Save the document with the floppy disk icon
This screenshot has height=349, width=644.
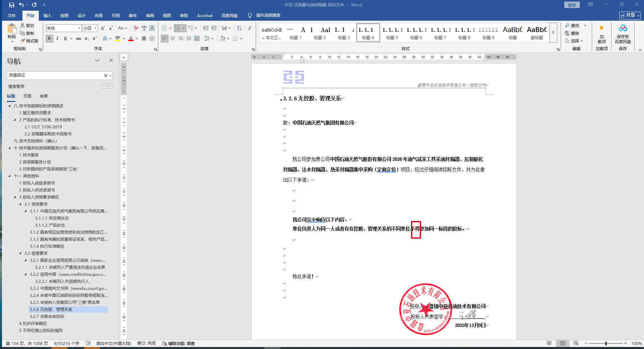(12, 5)
